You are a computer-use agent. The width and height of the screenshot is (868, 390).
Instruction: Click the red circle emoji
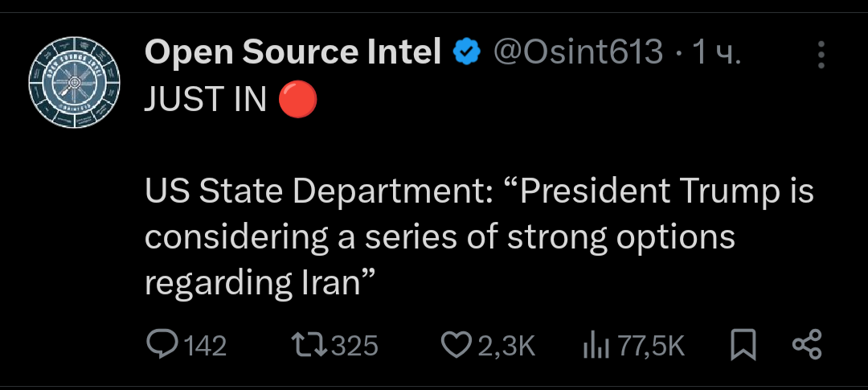click(298, 100)
